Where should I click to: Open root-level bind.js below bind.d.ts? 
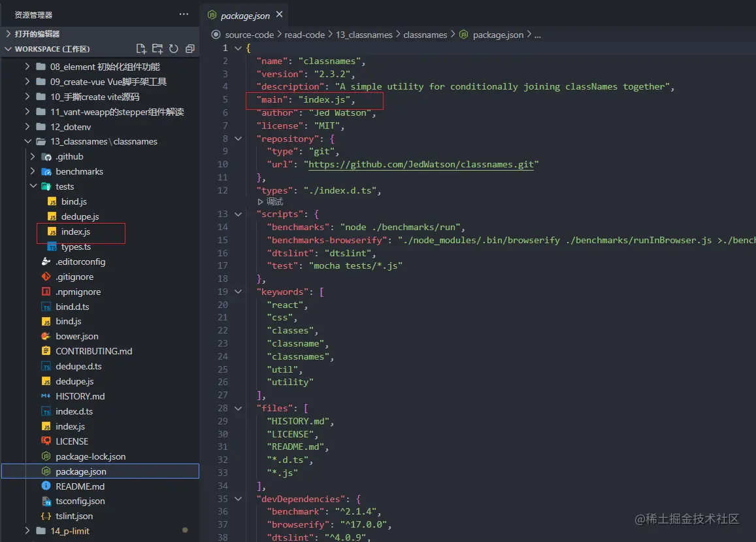coord(69,321)
